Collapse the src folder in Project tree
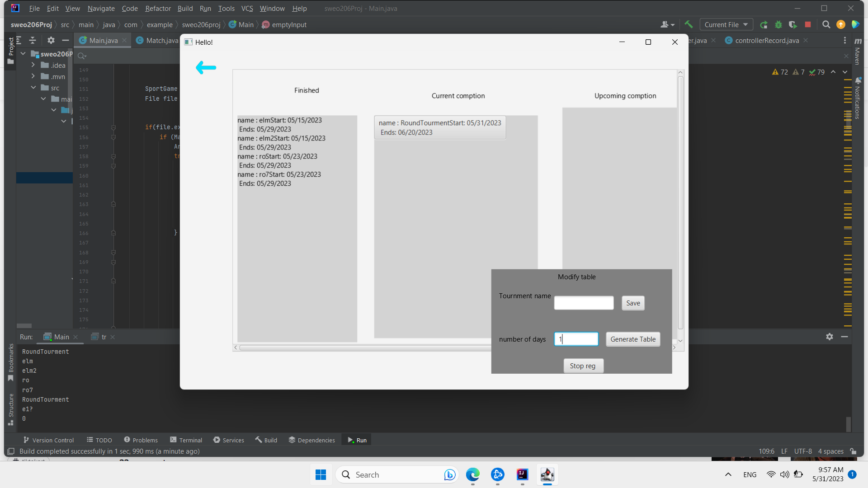The width and height of the screenshot is (868, 488). (x=33, y=87)
